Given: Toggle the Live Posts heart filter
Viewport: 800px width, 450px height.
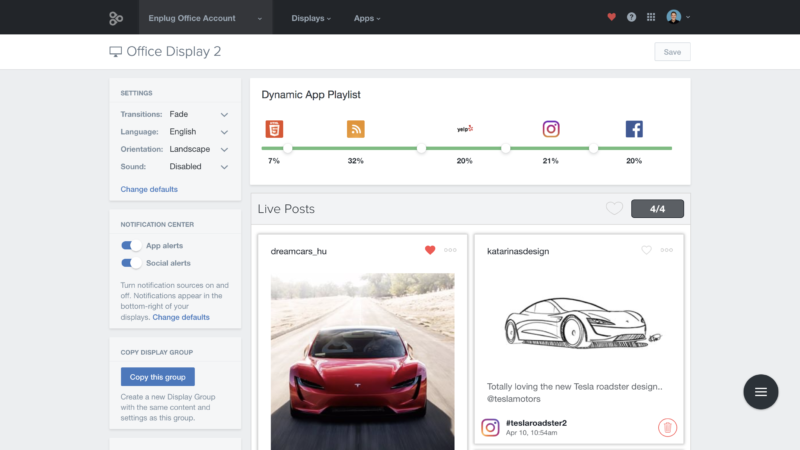Looking at the screenshot, I should point(614,208).
